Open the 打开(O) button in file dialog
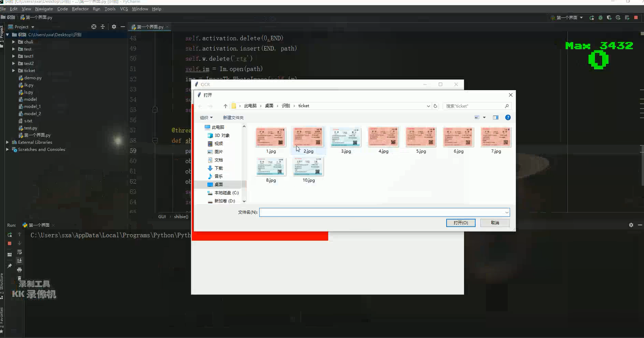This screenshot has width=644, height=338. click(x=461, y=223)
